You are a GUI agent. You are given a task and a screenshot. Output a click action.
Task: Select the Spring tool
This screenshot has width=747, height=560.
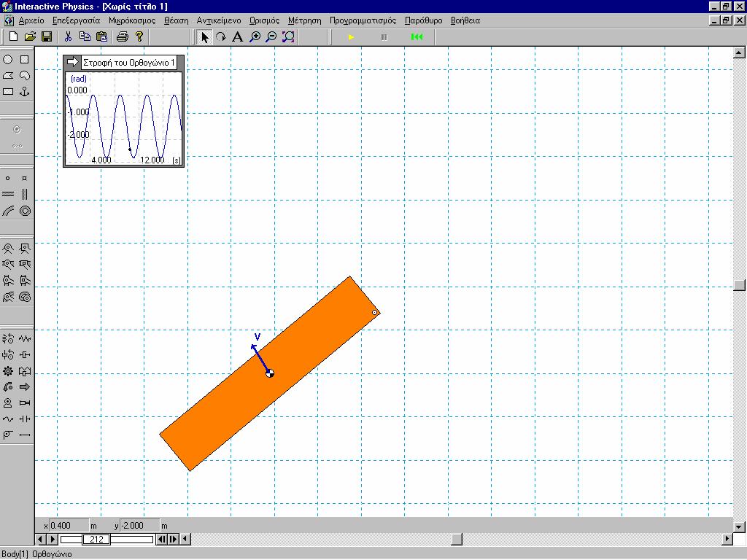(x=24, y=339)
